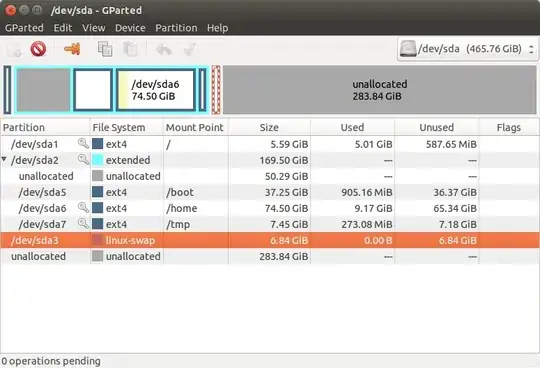Click the Apply all operations checkmark icon

coord(189,49)
